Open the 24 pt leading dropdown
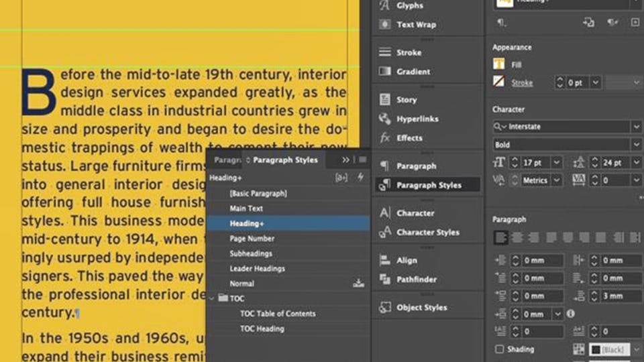The image size is (644, 362). [636, 162]
